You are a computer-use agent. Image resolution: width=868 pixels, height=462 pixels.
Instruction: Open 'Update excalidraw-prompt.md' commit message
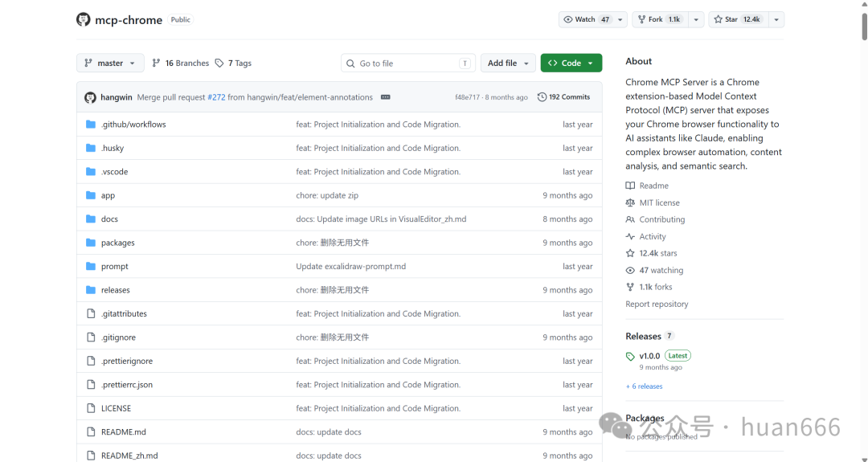click(x=351, y=266)
